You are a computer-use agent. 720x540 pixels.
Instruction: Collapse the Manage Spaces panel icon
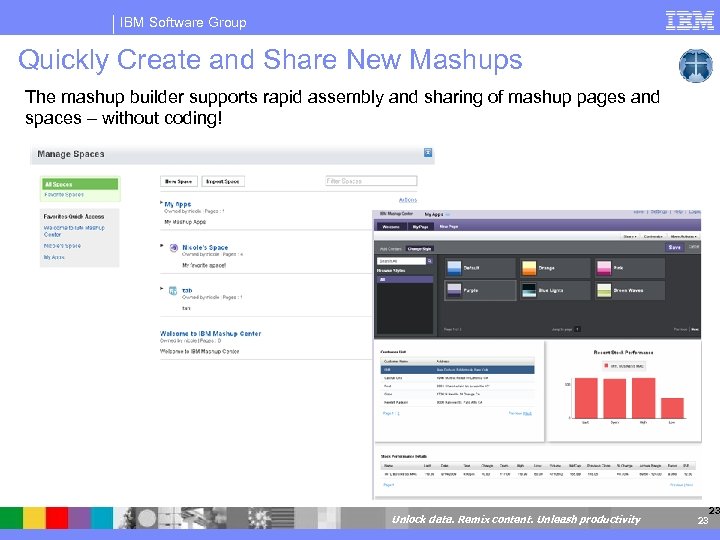tap(428, 152)
